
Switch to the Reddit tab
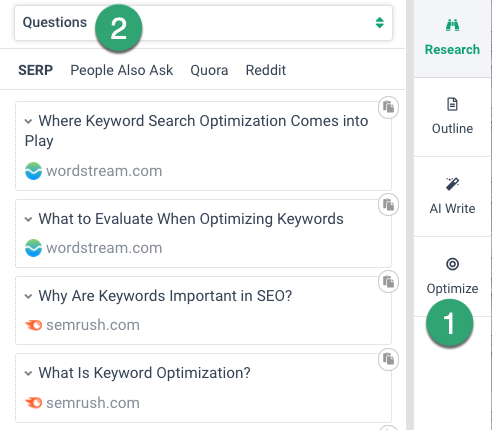coord(266,70)
